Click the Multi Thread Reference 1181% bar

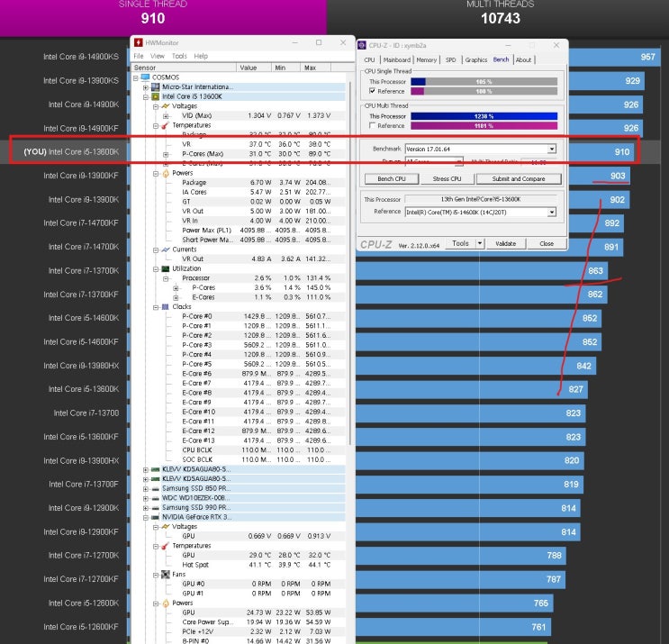[484, 125]
